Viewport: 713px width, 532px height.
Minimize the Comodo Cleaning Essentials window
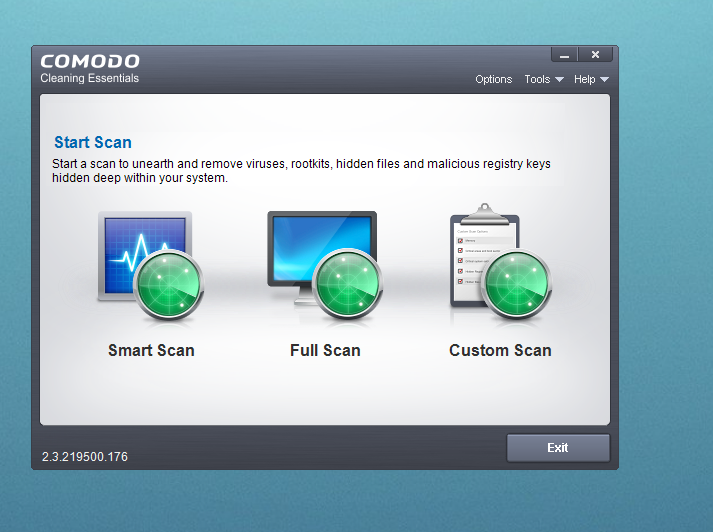click(565, 55)
